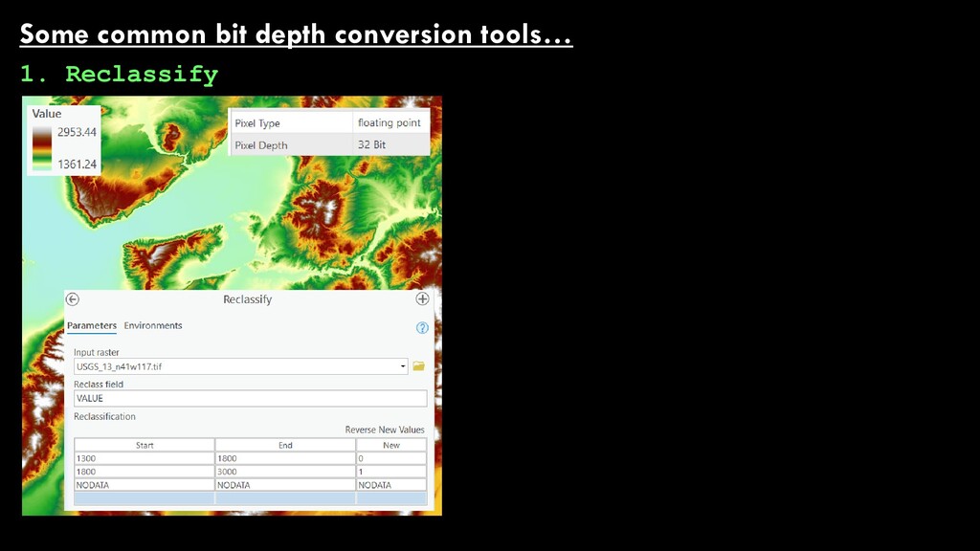Select the New column header
The height and width of the screenshot is (551, 980).
tap(391, 446)
